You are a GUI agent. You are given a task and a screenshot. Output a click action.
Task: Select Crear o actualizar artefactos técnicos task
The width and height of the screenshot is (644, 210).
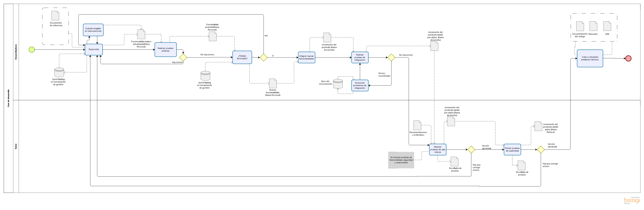tap(590, 58)
